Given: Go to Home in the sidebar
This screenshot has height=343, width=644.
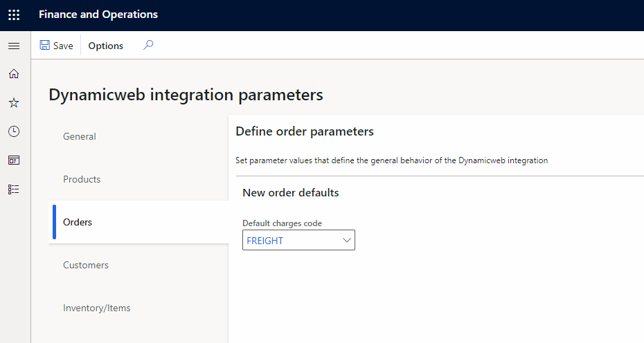Looking at the screenshot, I should tap(14, 74).
